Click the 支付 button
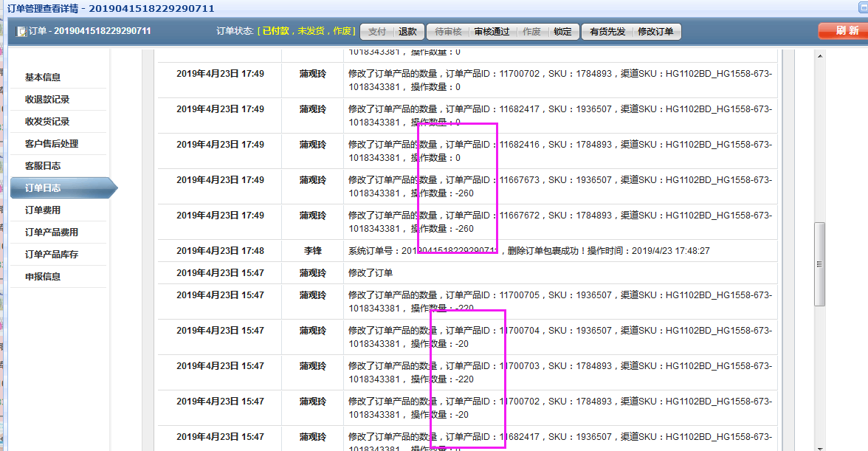The height and width of the screenshot is (451, 868). coord(377,32)
